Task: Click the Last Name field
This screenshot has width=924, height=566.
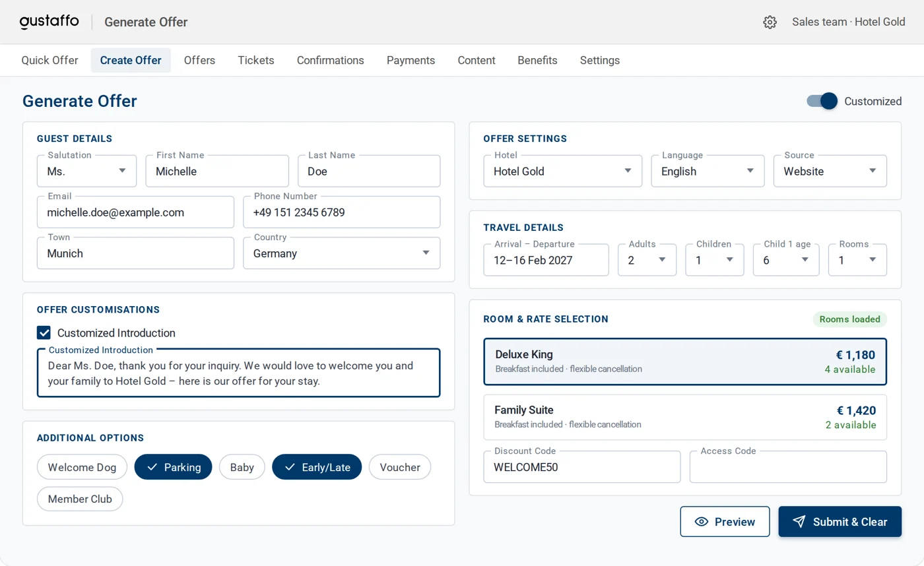Action: tap(369, 172)
